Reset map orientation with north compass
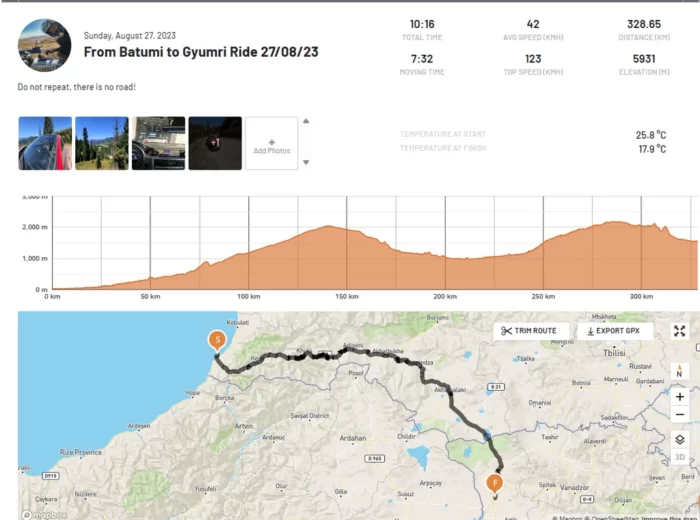Image resolution: width=700 pixels, height=520 pixels. pos(680,371)
